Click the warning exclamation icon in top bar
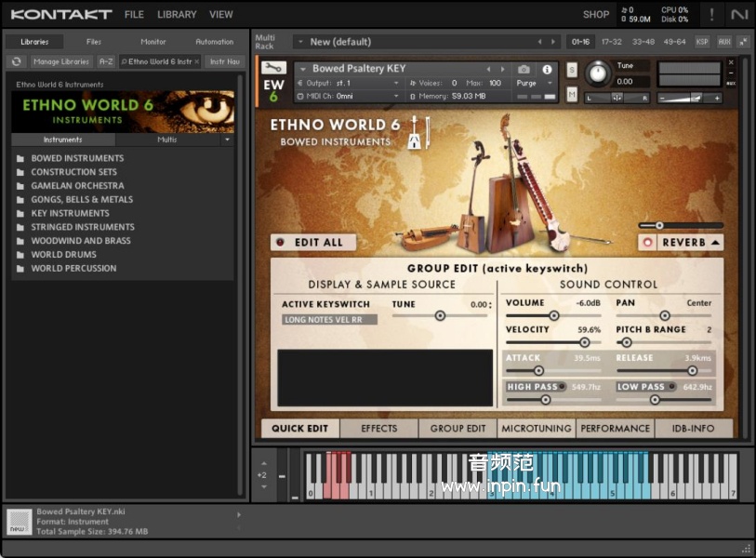Image resolution: width=756 pixels, height=558 pixels. pyautogui.click(x=712, y=14)
